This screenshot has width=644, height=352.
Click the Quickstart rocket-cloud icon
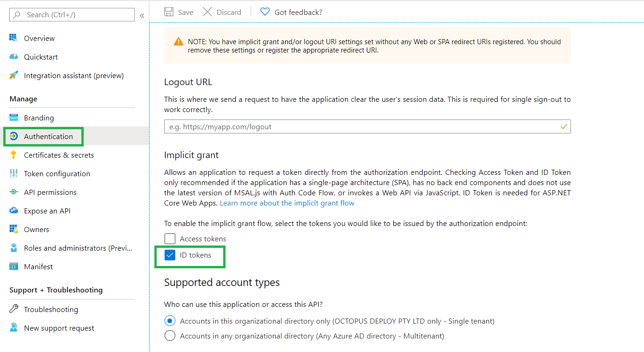(x=14, y=57)
